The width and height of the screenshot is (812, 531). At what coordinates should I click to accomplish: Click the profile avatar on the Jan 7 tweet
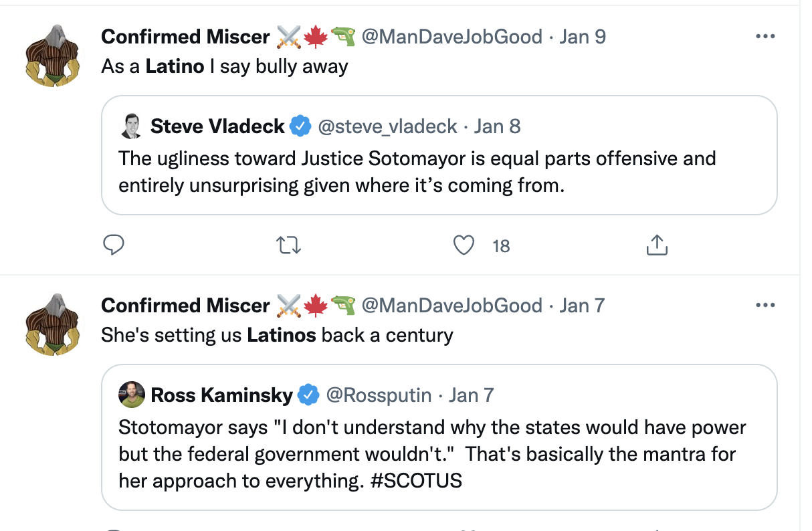54,326
